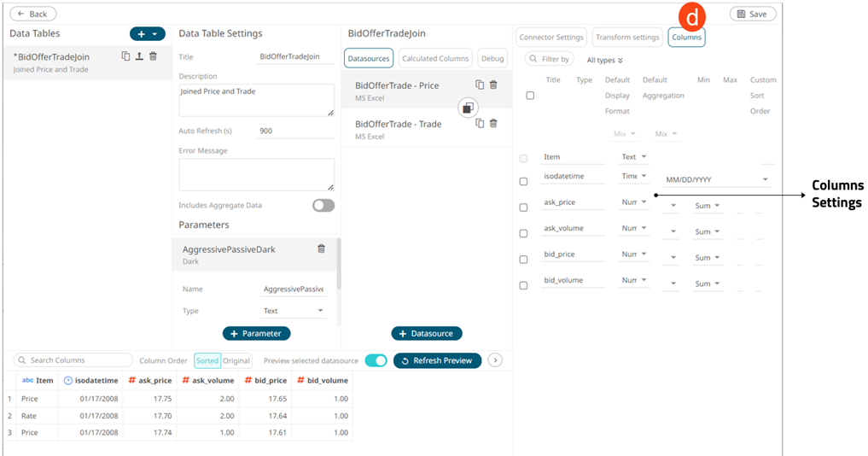This screenshot has width=868, height=456.
Task: Click the Refresh Preview button
Action: 437,360
